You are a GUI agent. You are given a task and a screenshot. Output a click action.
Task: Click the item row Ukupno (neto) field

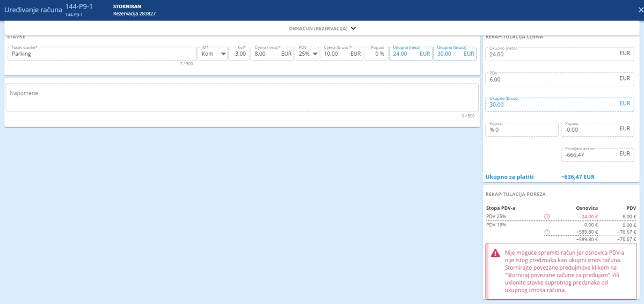coord(411,54)
